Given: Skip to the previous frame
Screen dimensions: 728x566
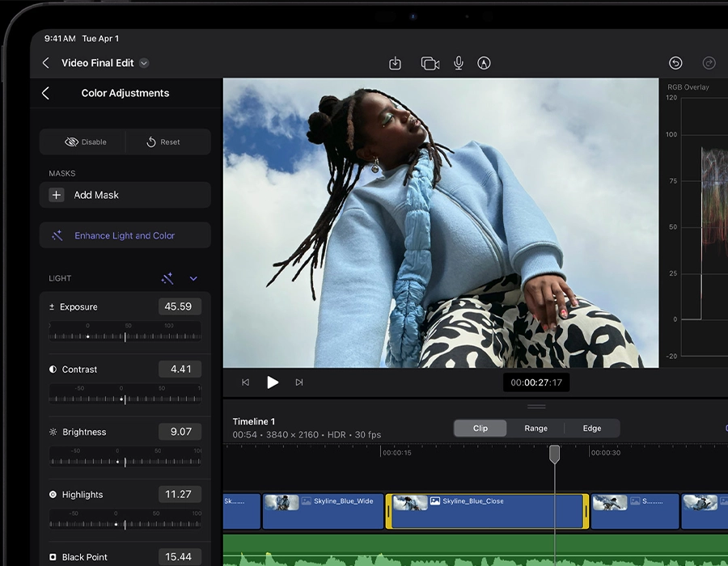Looking at the screenshot, I should pyautogui.click(x=246, y=382).
